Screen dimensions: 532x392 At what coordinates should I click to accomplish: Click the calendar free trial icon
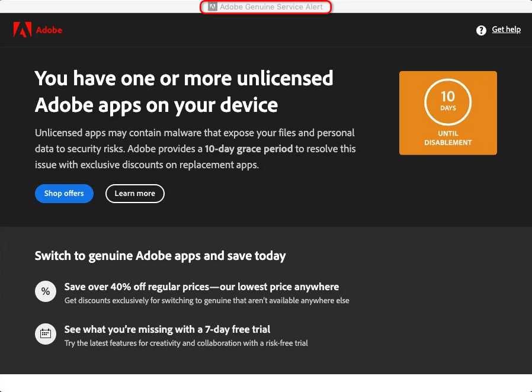pos(45,333)
